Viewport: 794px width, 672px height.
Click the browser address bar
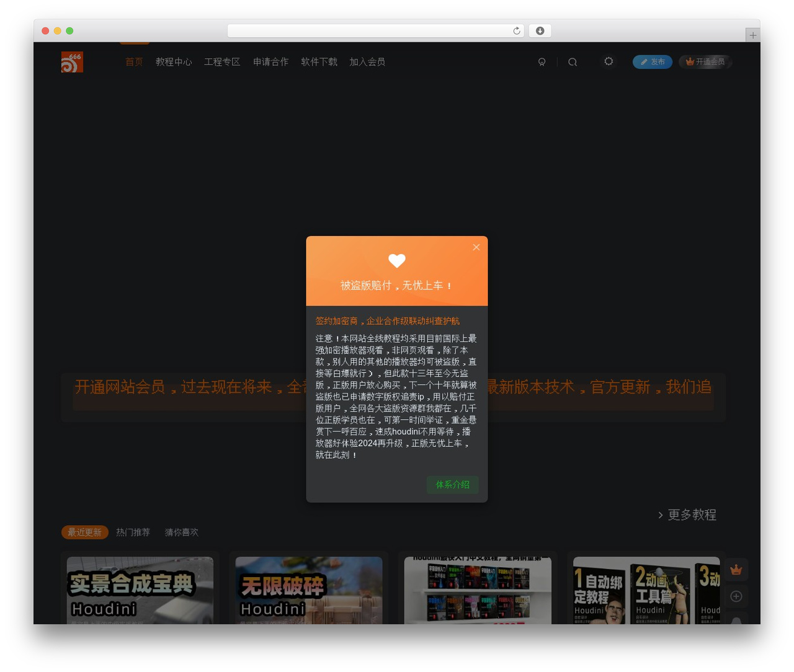[x=376, y=31]
